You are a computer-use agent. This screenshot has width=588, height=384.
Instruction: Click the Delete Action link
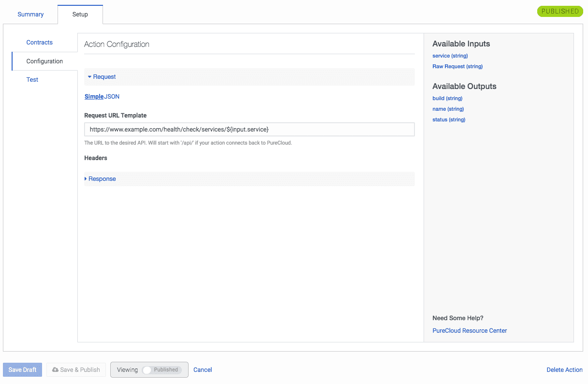(x=564, y=369)
